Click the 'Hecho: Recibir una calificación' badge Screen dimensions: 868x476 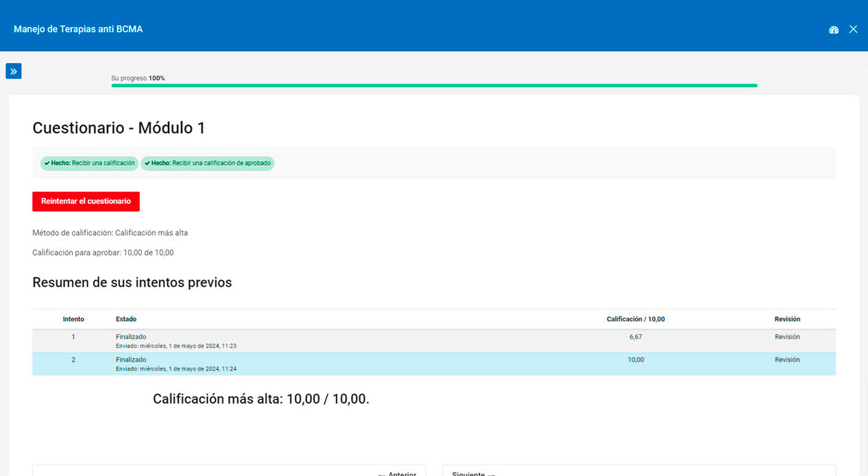(x=89, y=164)
